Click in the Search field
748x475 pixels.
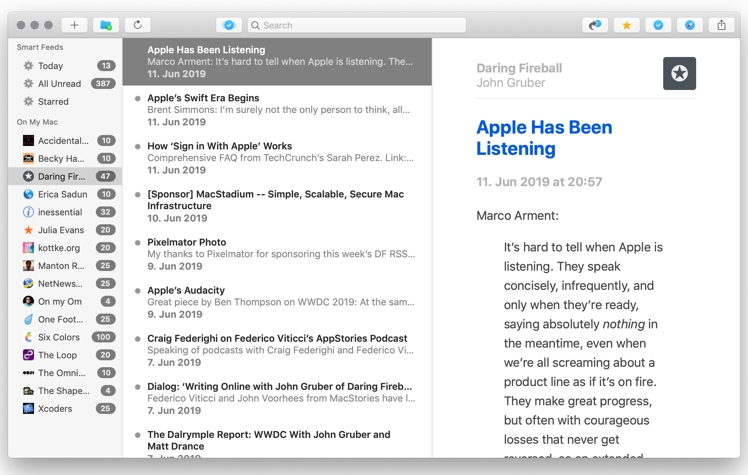(355, 25)
